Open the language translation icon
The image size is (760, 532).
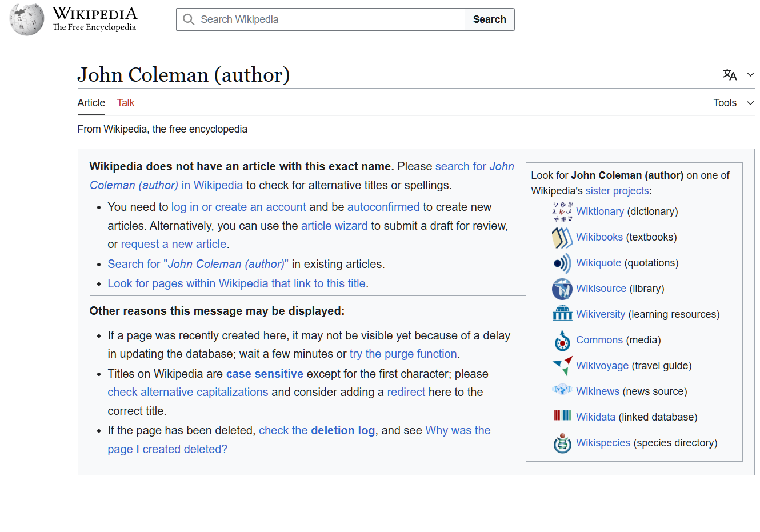pos(730,75)
